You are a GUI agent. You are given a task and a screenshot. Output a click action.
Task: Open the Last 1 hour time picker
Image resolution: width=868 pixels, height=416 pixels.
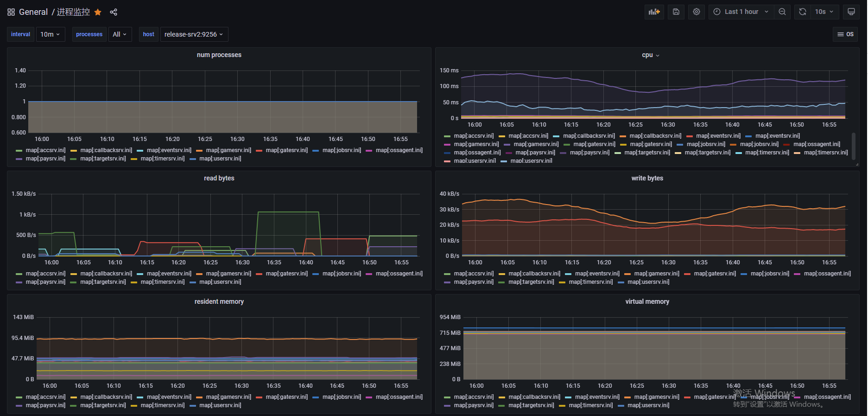click(741, 12)
